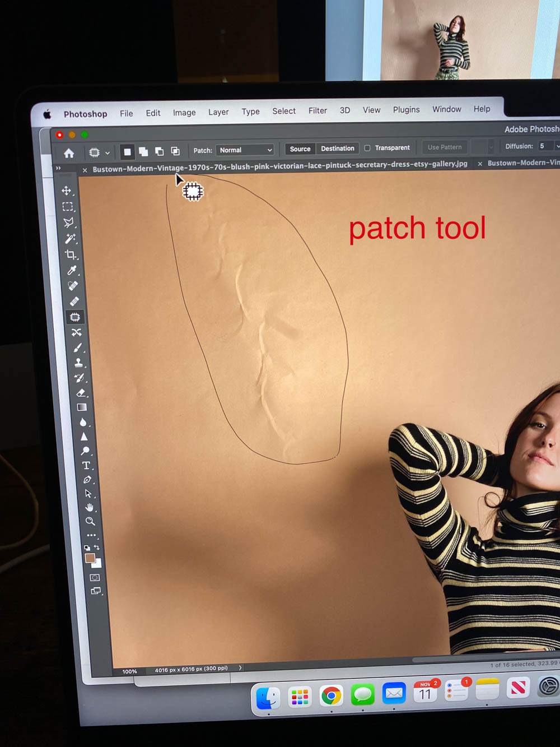Switch patch mode to Destination

coord(337,149)
